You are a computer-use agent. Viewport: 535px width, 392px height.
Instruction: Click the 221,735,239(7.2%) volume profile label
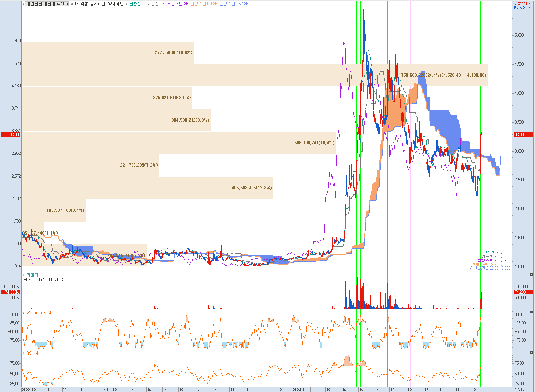click(139, 165)
